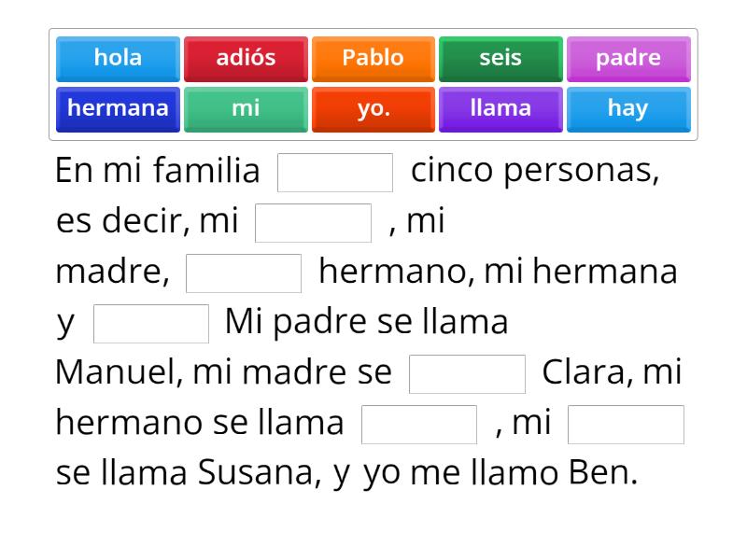Click the blank after 'y' before 'Mi padre'
The height and width of the screenshot is (560, 747).
tap(149, 321)
